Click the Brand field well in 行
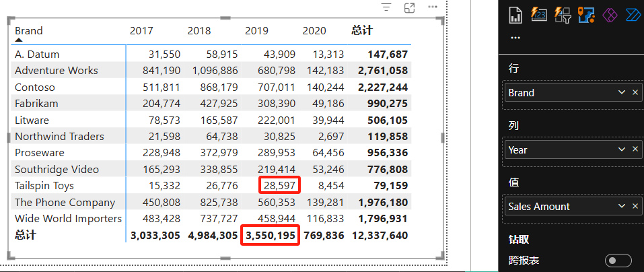This screenshot has width=644, height=272. (573, 92)
